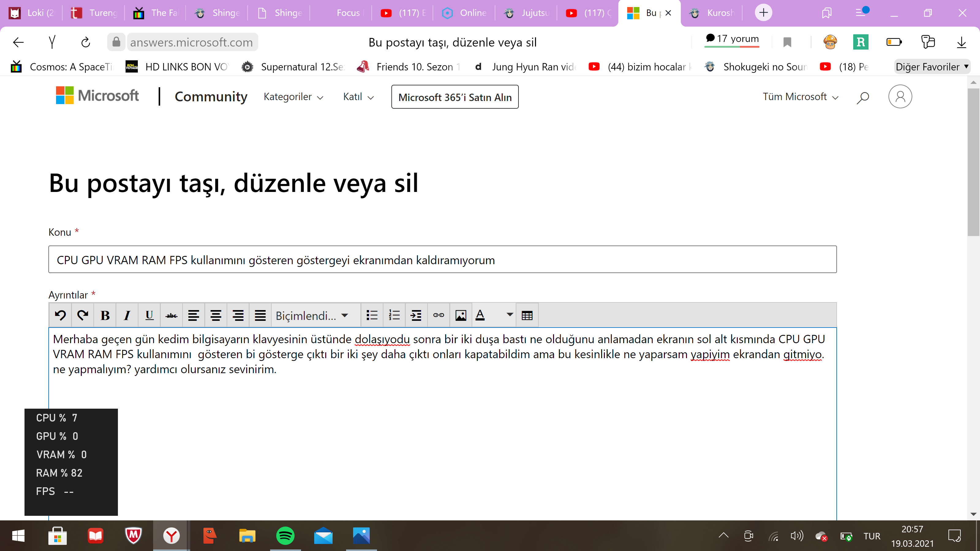Toggle bold formatting
Image resolution: width=980 pixels, height=551 pixels.
pyautogui.click(x=105, y=315)
